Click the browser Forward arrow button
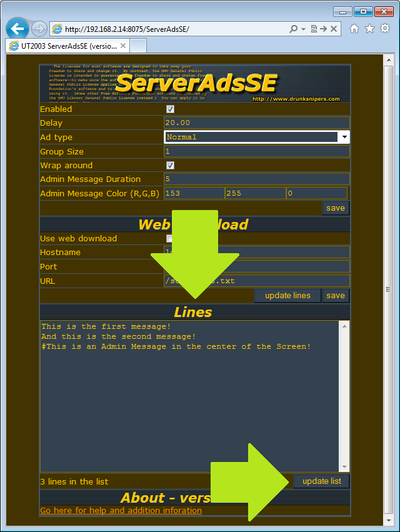This screenshot has width=400, height=532. [x=39, y=29]
